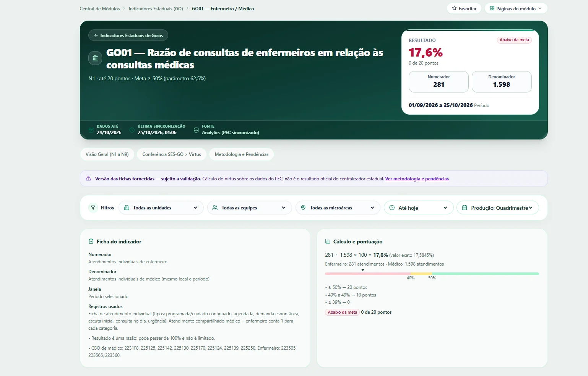Click the score progress bar marker
588x376 pixels.
[363, 270]
